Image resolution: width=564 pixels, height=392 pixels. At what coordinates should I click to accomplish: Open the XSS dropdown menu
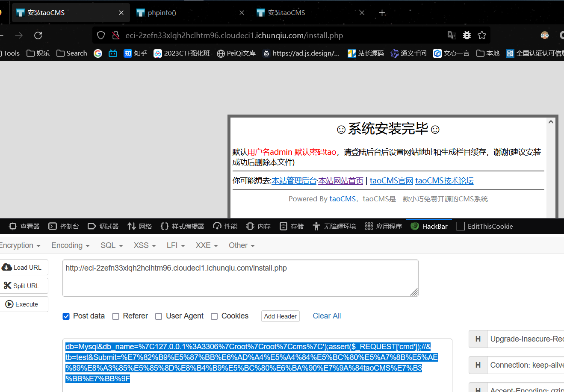click(145, 245)
